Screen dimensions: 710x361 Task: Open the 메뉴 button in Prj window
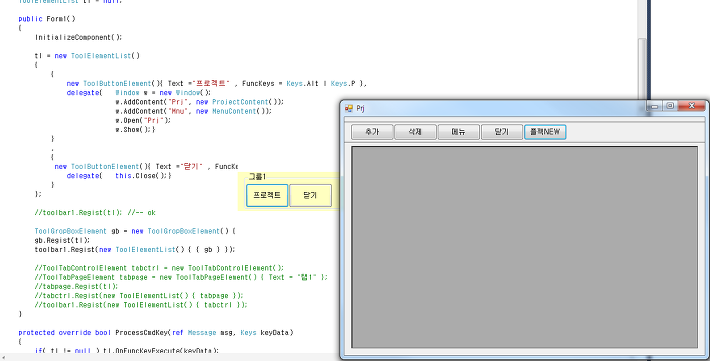458,132
